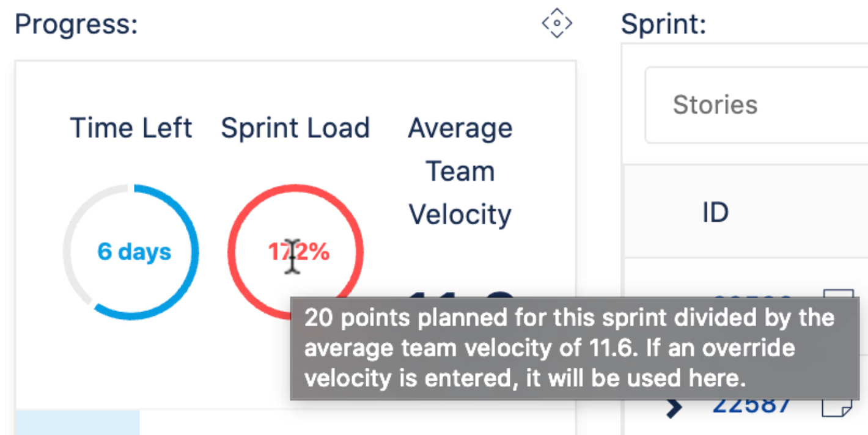The width and height of the screenshot is (868, 435).
Task: Click the Progress: section heading
Action: (76, 24)
